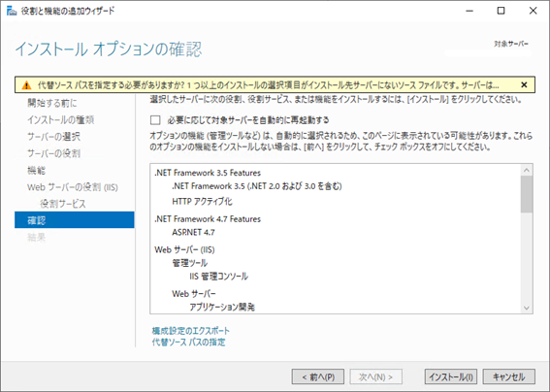Select HTTP アクティブ化 row
Image resolution: width=550 pixels, height=392 pixels.
(x=202, y=202)
